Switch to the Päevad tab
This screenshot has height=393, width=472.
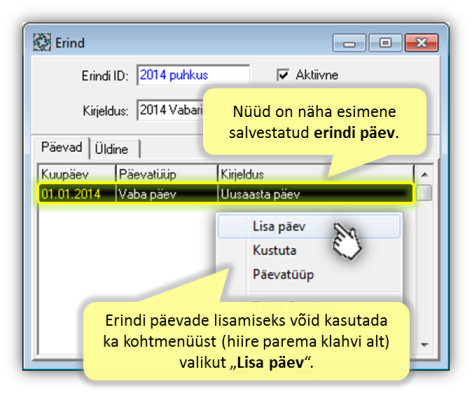coord(61,147)
